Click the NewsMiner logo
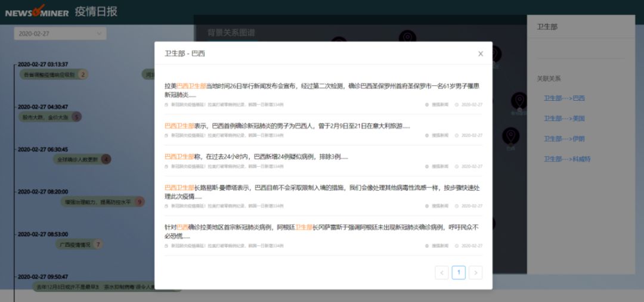 (x=36, y=11)
